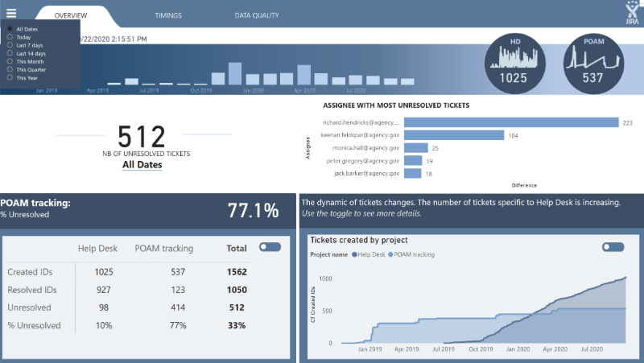Toggle the Tickets created by project switch
The width and height of the screenshot is (644, 363).
click(613, 247)
